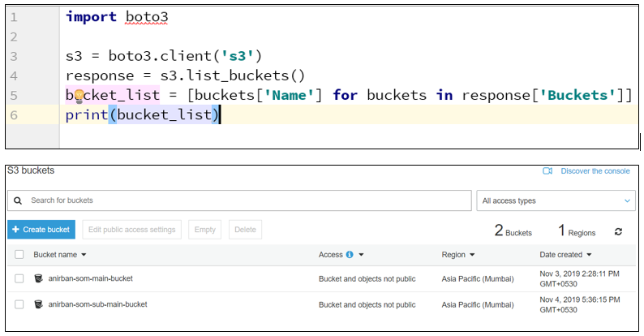
Task: Click the Delete button
Action: (245, 229)
